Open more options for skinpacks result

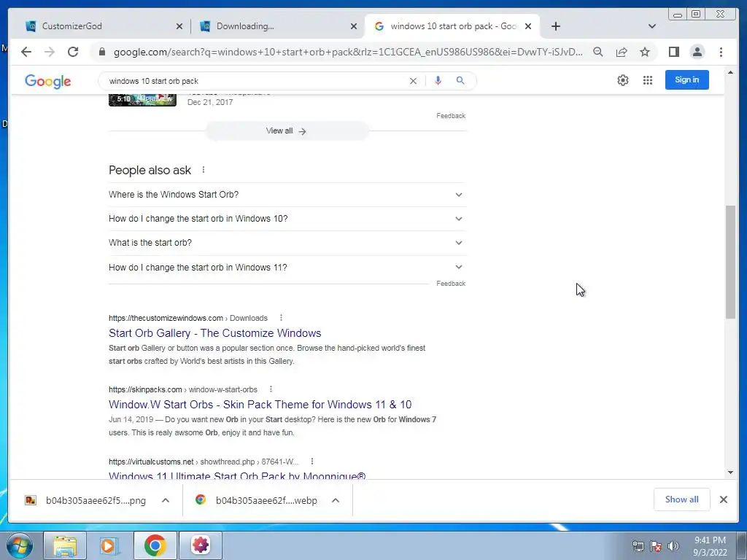point(271,389)
